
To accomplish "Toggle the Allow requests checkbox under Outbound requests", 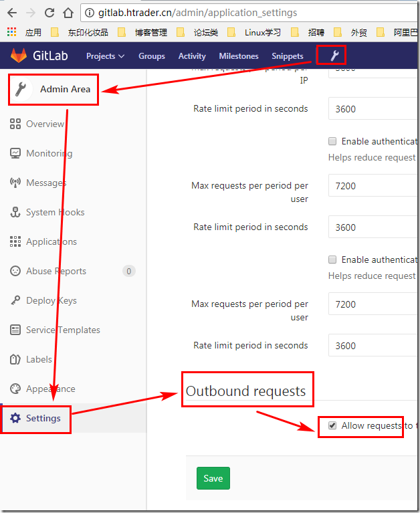I will 332,425.
